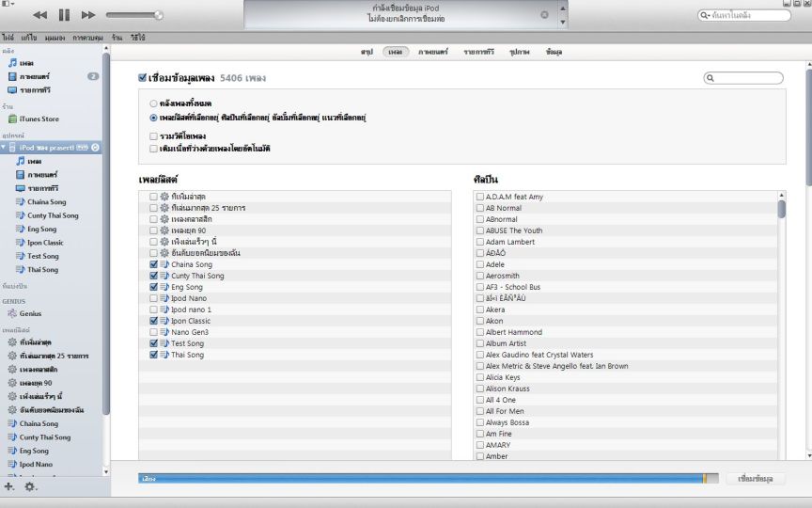Click the add playlist plus icon

coord(9,486)
